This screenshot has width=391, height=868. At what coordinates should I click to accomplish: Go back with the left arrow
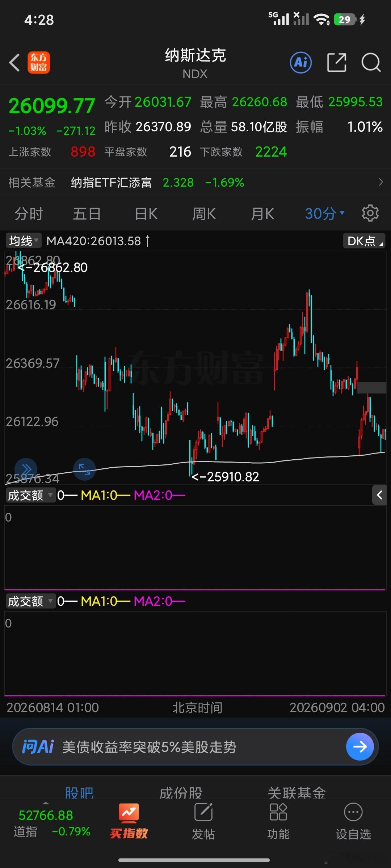[14, 63]
